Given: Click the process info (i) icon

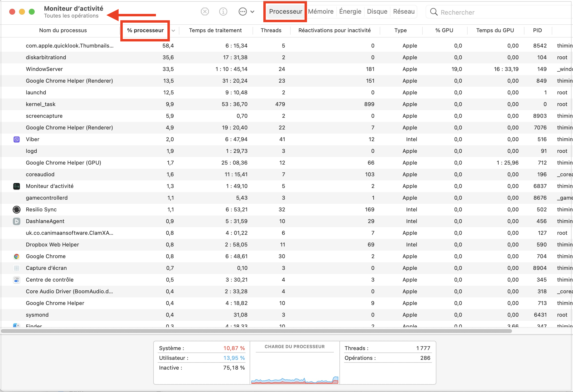Looking at the screenshot, I should [x=223, y=11].
